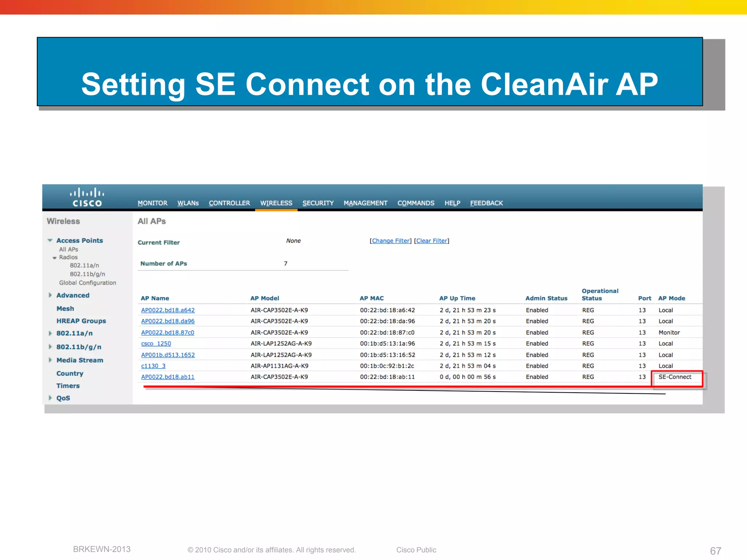
Task: Click the AP Model column header
Action: point(265,298)
